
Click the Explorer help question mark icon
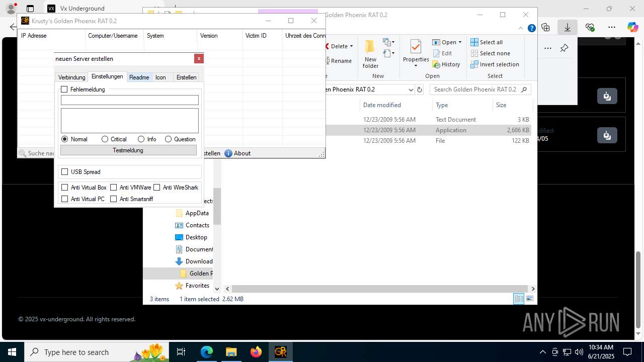pos(531,29)
